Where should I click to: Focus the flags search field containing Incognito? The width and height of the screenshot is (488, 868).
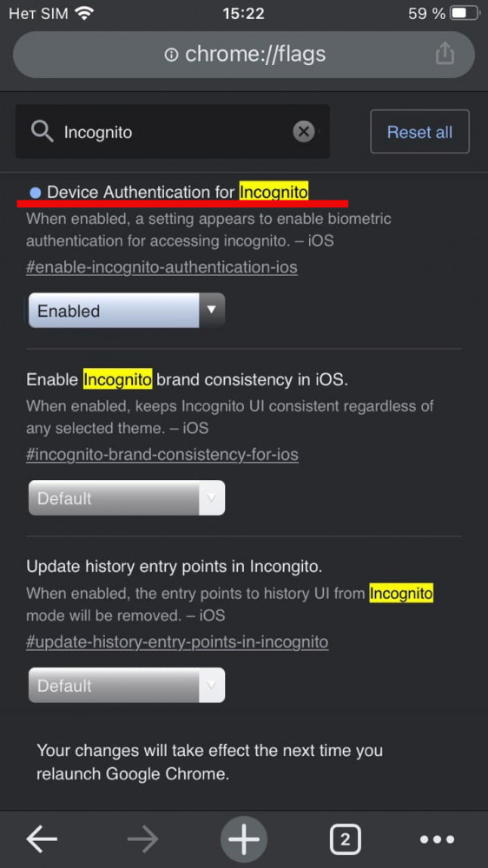[173, 132]
